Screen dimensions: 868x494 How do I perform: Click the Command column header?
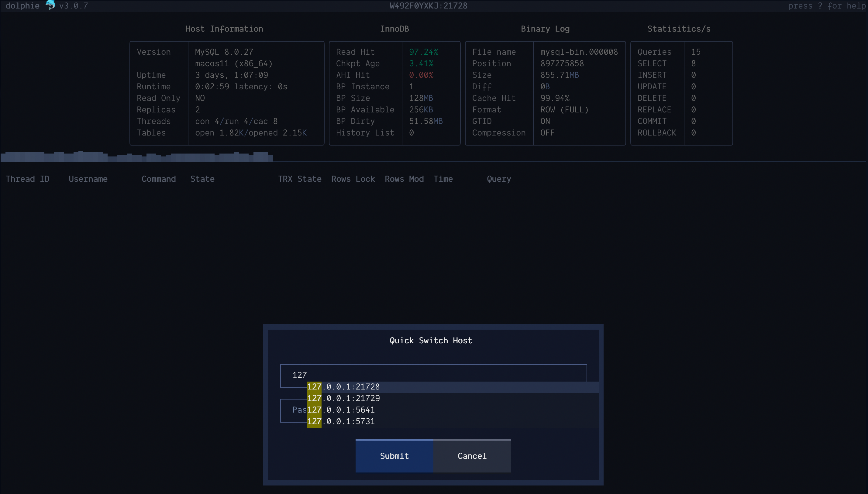158,179
